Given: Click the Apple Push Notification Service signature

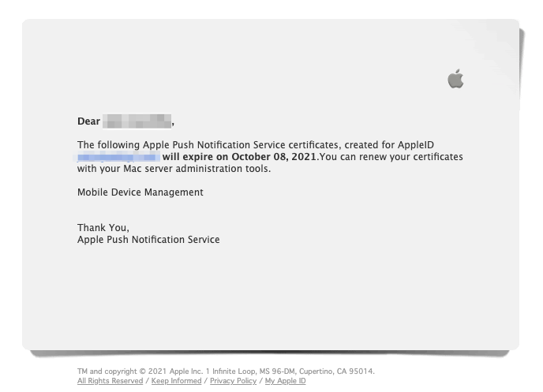Looking at the screenshot, I should pyautogui.click(x=148, y=240).
